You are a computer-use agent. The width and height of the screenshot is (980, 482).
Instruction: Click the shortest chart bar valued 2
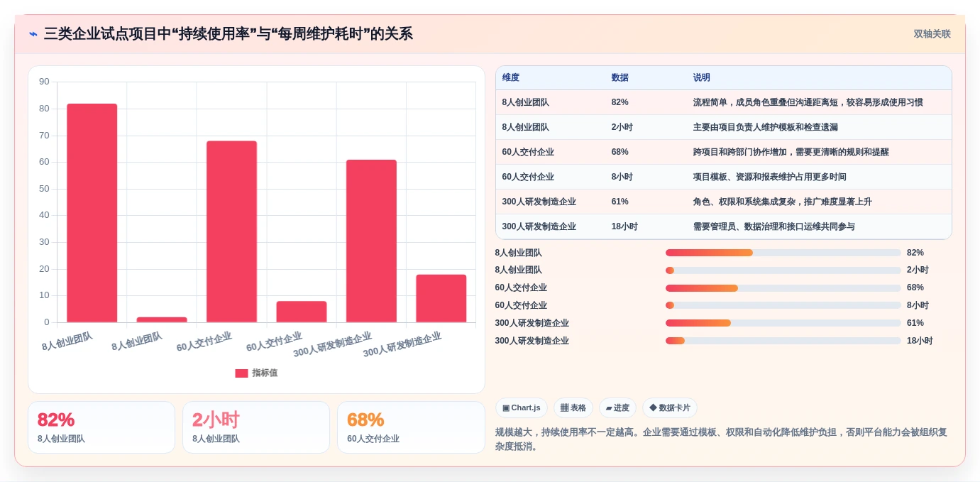pyautogui.click(x=162, y=319)
